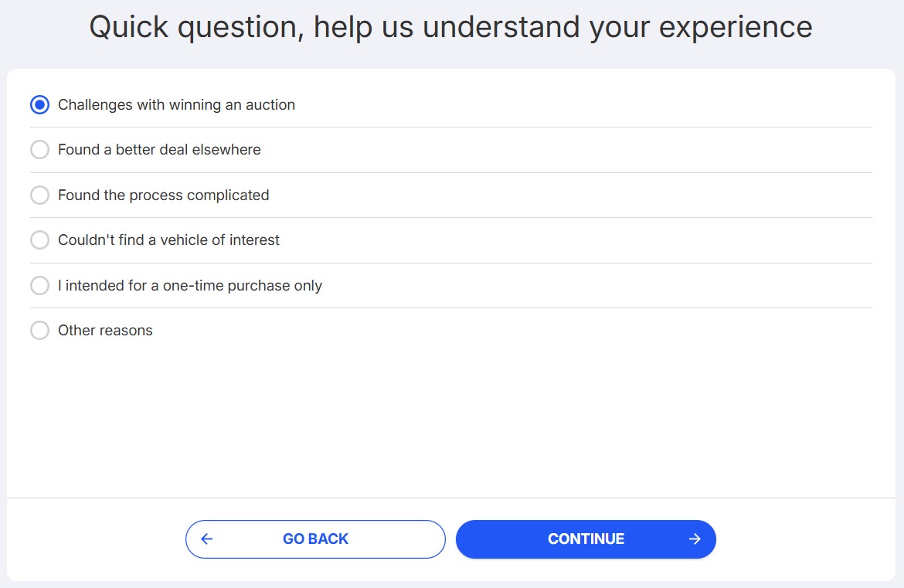Click 'I intended for a one-time purchase only' text
Image resolution: width=904 pixels, height=588 pixels.
click(x=189, y=286)
